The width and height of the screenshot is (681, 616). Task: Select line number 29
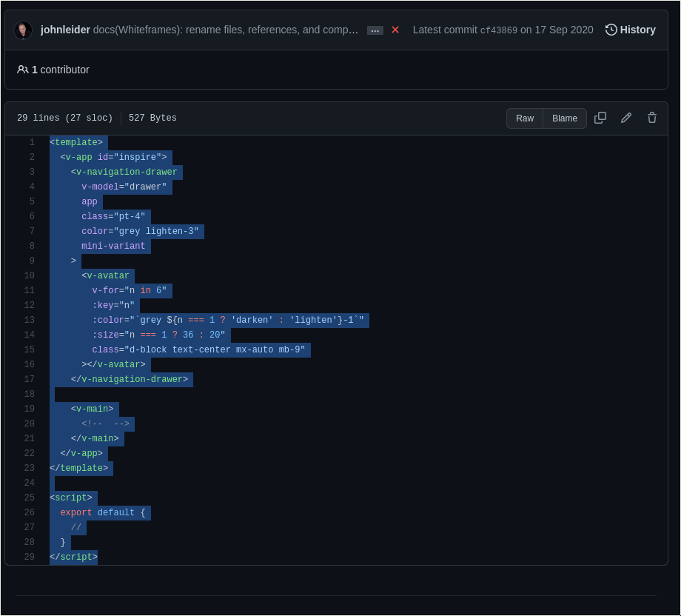pos(29,556)
